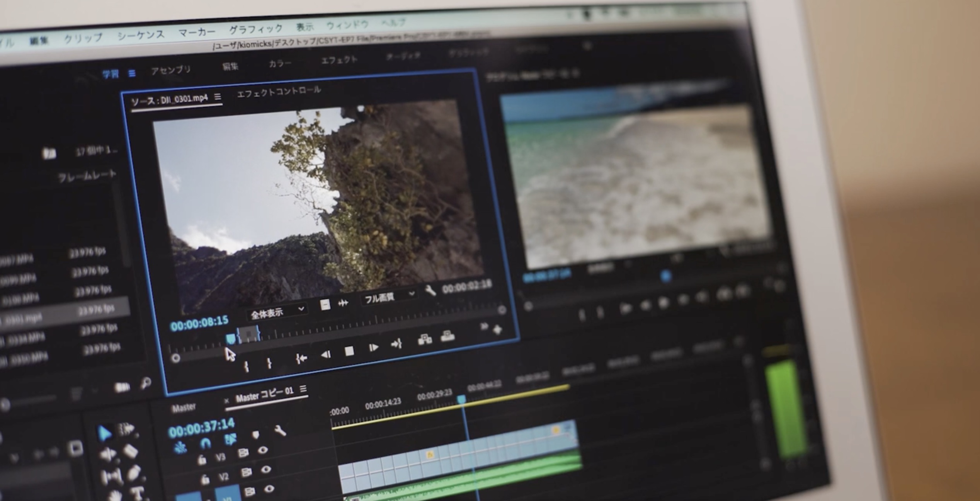Click the Insert button in Source monitor

(425, 339)
